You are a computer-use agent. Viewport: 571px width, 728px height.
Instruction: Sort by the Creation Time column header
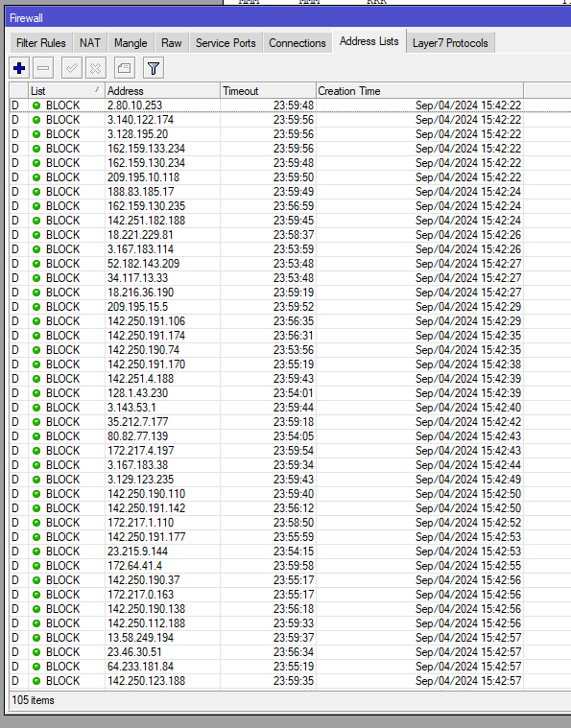click(x=420, y=91)
